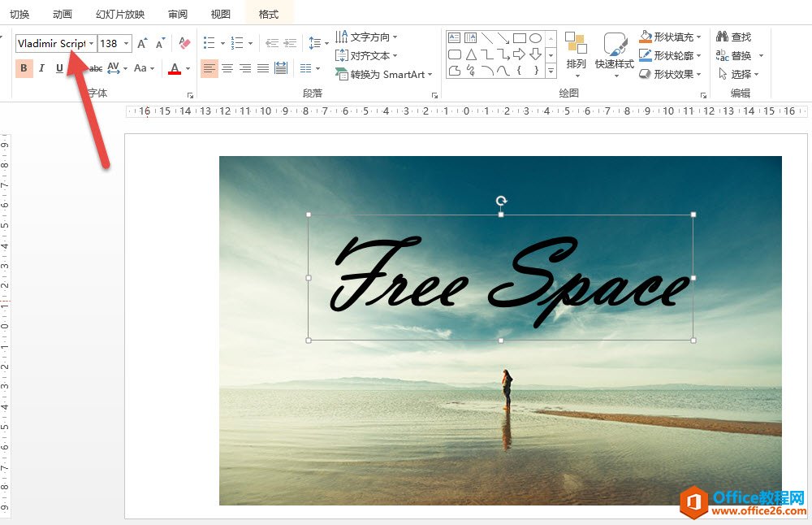Select straight line shape
This screenshot has height=525, width=812.
point(486,38)
